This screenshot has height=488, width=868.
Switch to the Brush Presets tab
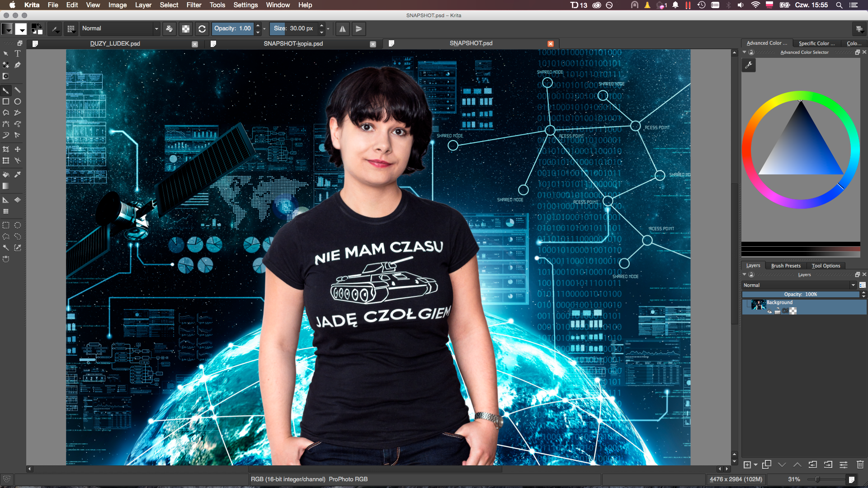786,266
